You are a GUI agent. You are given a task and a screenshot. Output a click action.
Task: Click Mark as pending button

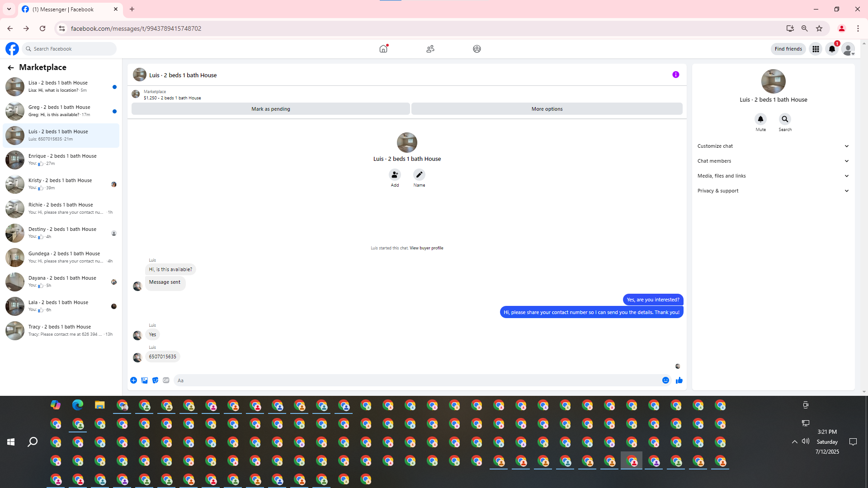[x=270, y=109]
